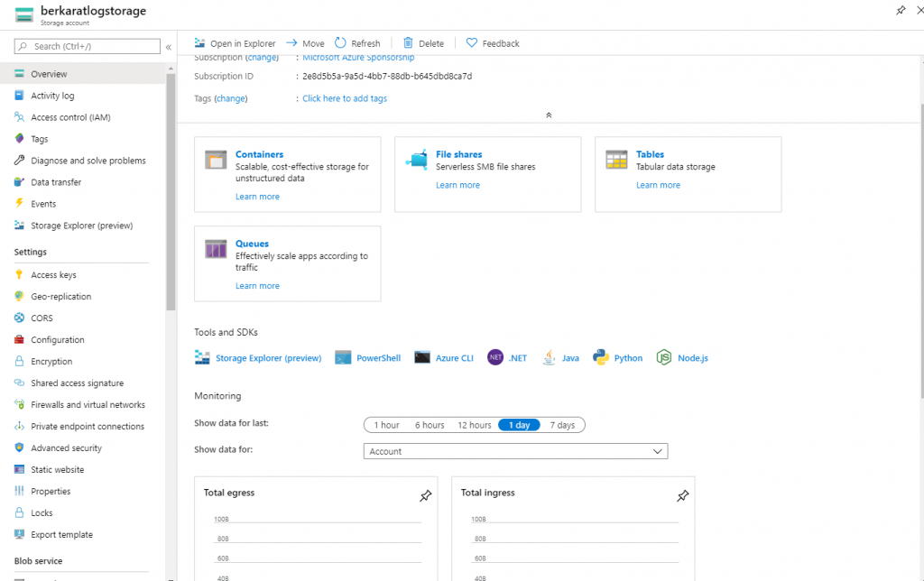Pin the Total ingress chart
This screenshot has width=924, height=581.
(682, 496)
